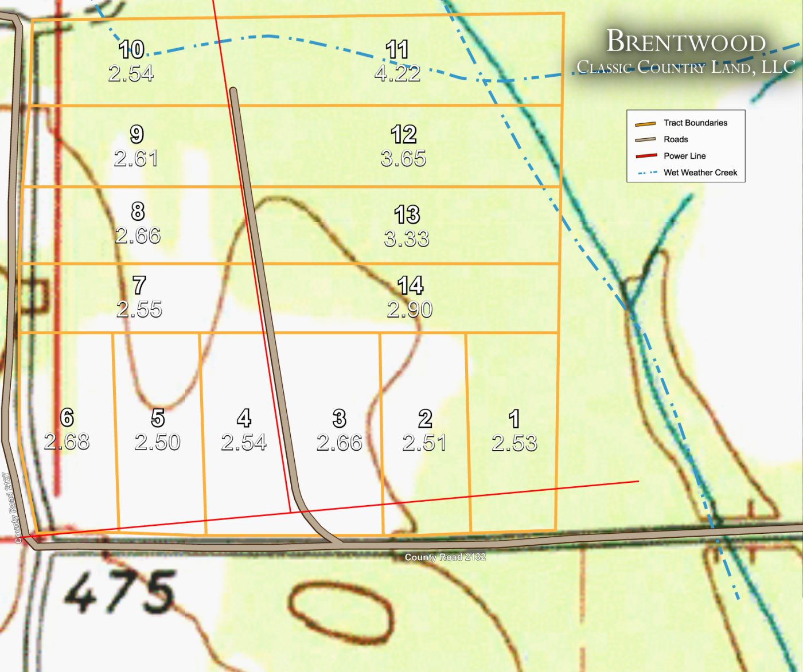803x672 pixels.
Task: Click acreage value 3.33
Action: click(407, 239)
